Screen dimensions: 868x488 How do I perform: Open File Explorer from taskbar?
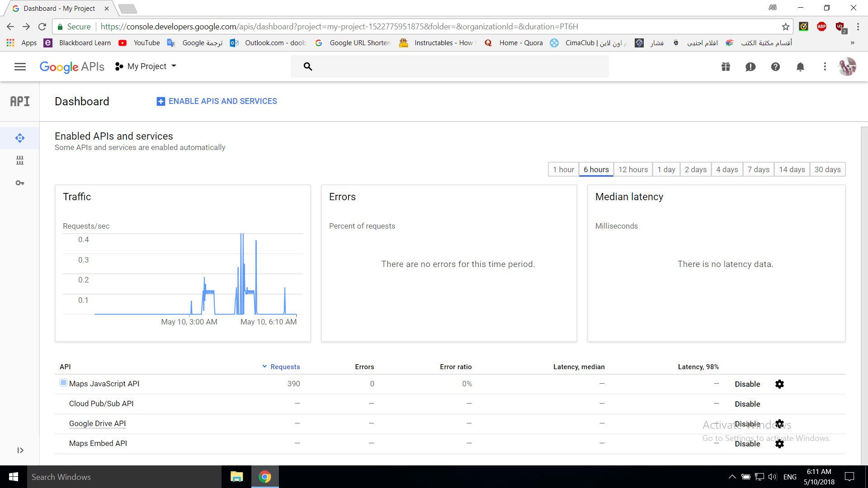tap(236, 477)
